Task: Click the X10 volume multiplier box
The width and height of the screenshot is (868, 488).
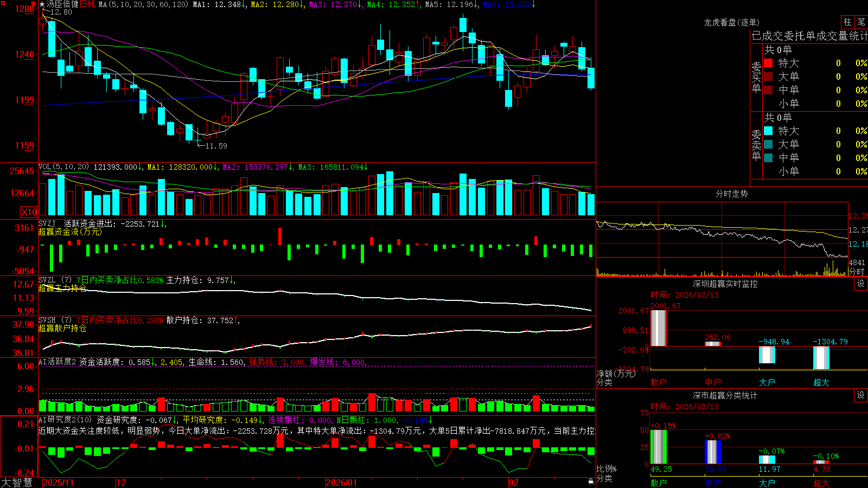Action: tap(29, 212)
